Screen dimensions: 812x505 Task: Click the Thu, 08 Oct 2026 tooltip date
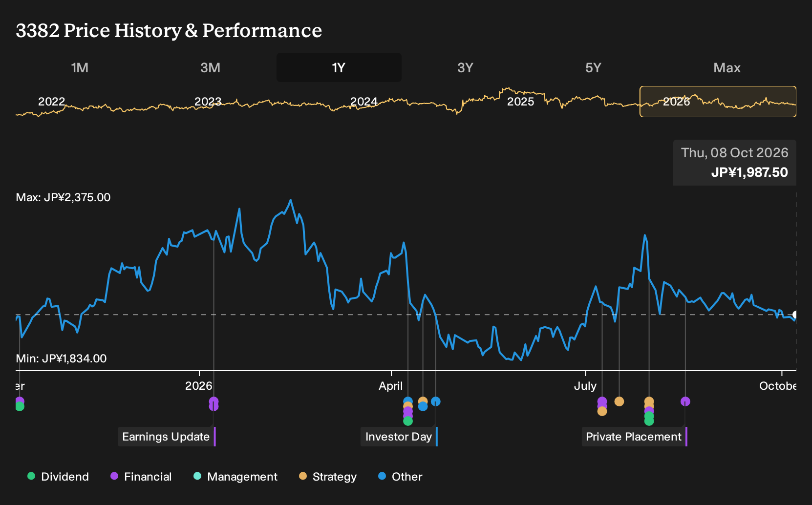[735, 153]
